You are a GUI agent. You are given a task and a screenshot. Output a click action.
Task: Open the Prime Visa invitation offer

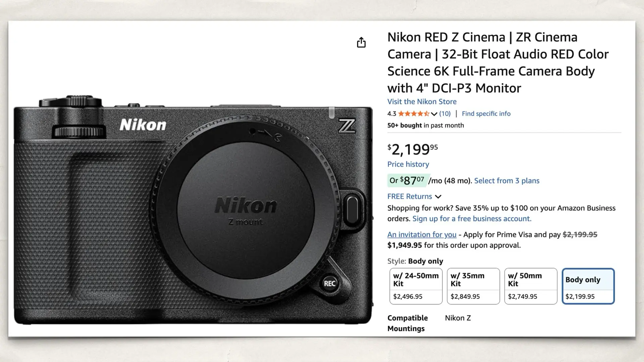(421, 235)
